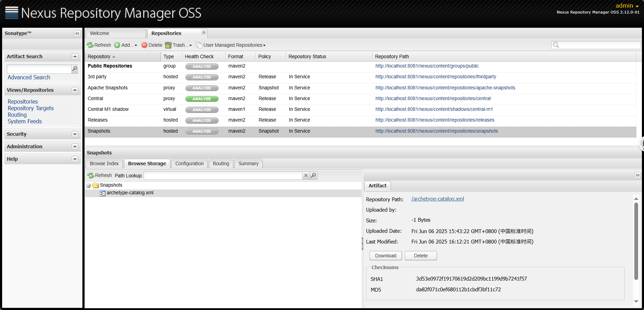Select archetype-catalog.xml in storage tree
Viewport: 644px width, 310px height.
click(x=130, y=193)
